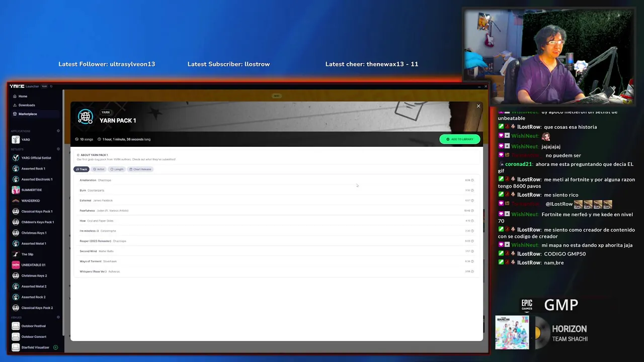The width and height of the screenshot is (644, 362).
Task: Open the YARG Official Setlist icon
Action: tap(16, 158)
